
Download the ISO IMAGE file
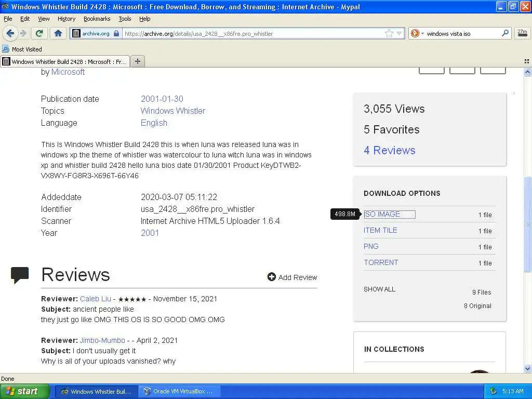[x=382, y=214]
